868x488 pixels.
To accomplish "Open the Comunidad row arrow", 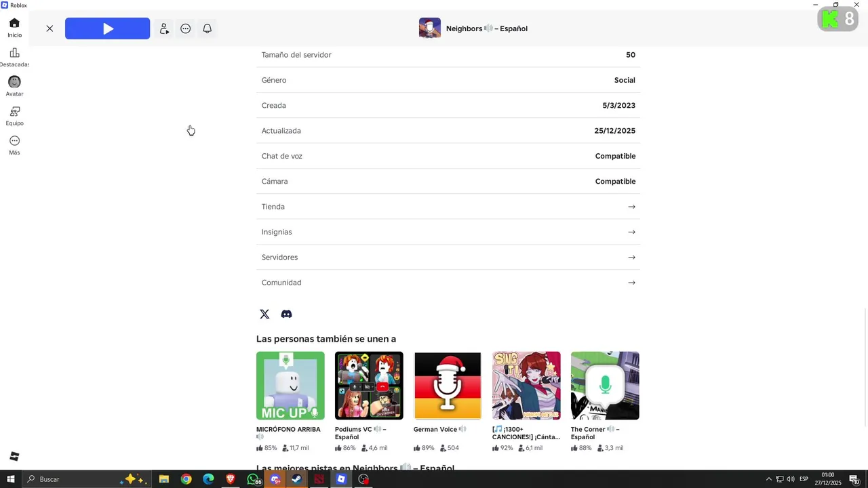I will [x=631, y=283].
